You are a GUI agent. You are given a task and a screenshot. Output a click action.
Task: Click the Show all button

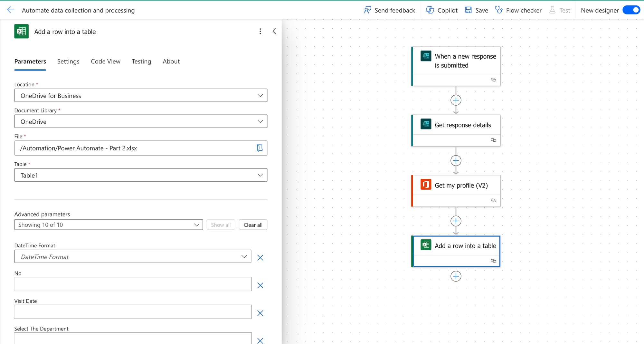coord(221,225)
